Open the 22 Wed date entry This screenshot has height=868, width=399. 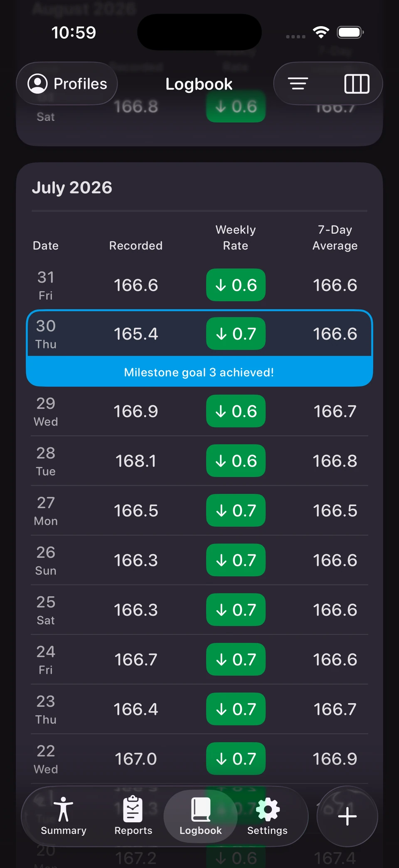tap(46, 759)
